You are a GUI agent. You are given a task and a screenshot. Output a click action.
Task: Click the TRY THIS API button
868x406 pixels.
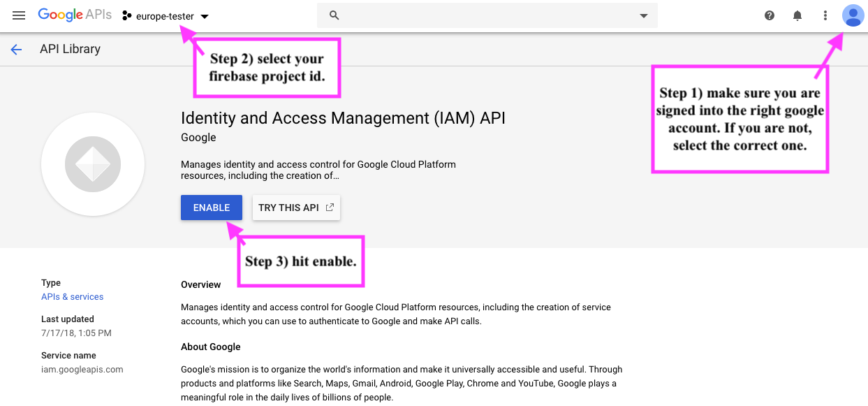[x=296, y=208]
